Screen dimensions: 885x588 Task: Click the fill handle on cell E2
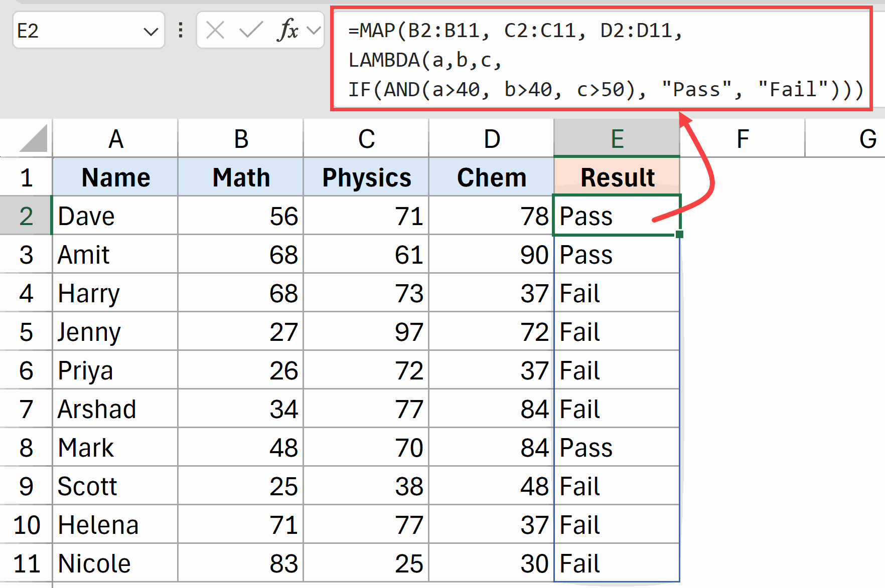(679, 234)
